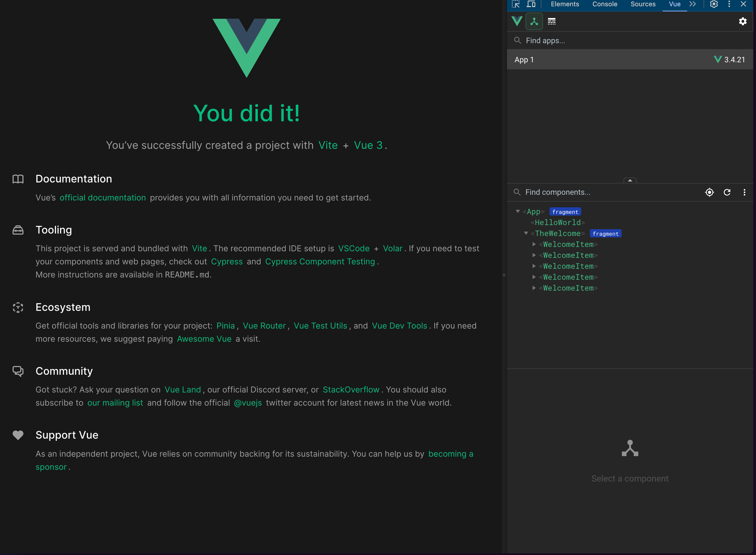The width and height of the screenshot is (756, 555).
Task: Collapse the <App> root component tree
Action: [517, 211]
